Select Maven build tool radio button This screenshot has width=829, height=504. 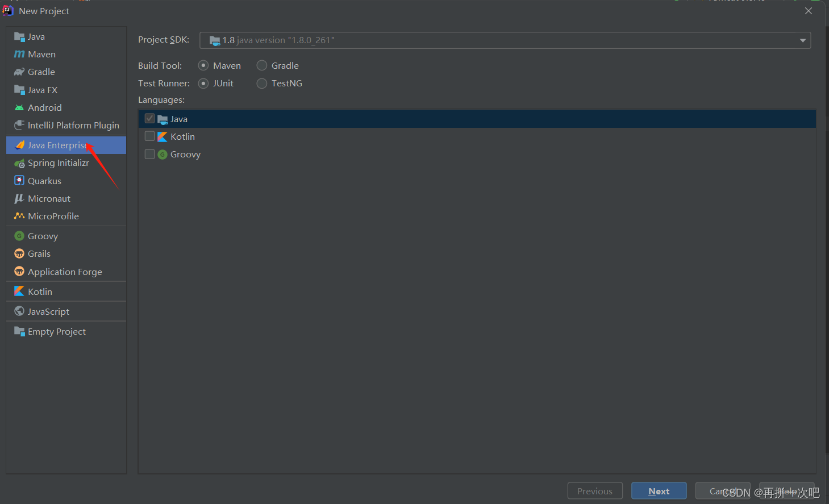point(203,65)
